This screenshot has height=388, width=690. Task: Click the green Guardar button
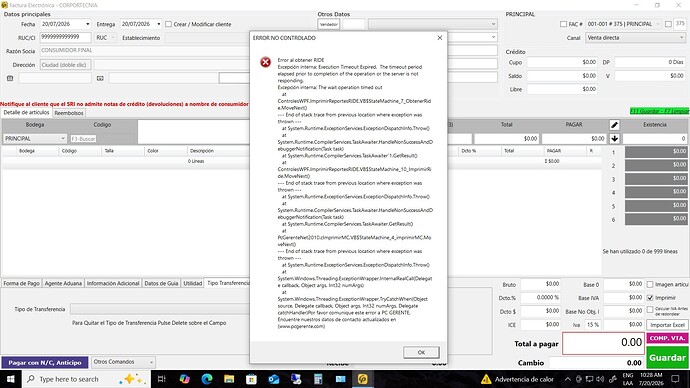pyautogui.click(x=667, y=358)
